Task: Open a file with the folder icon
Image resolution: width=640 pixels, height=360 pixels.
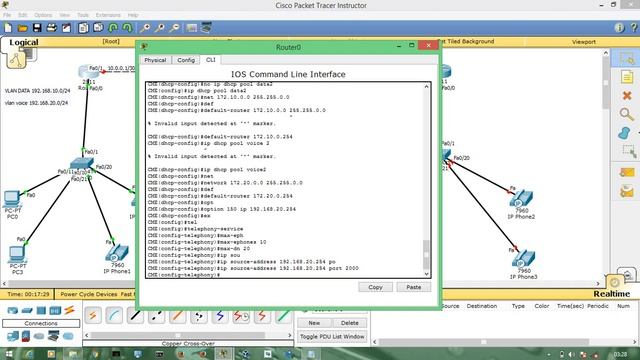Action: coord(23,28)
